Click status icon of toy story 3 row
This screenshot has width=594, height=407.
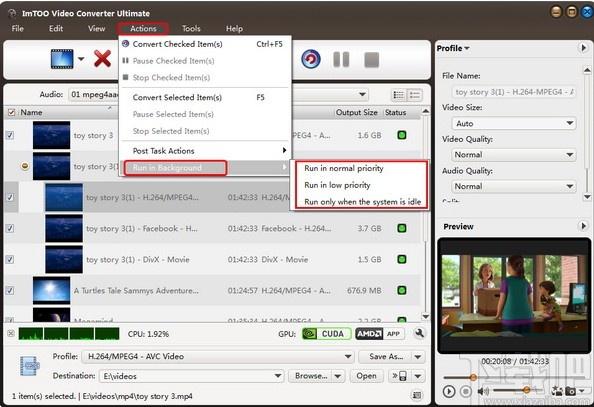[x=402, y=135]
